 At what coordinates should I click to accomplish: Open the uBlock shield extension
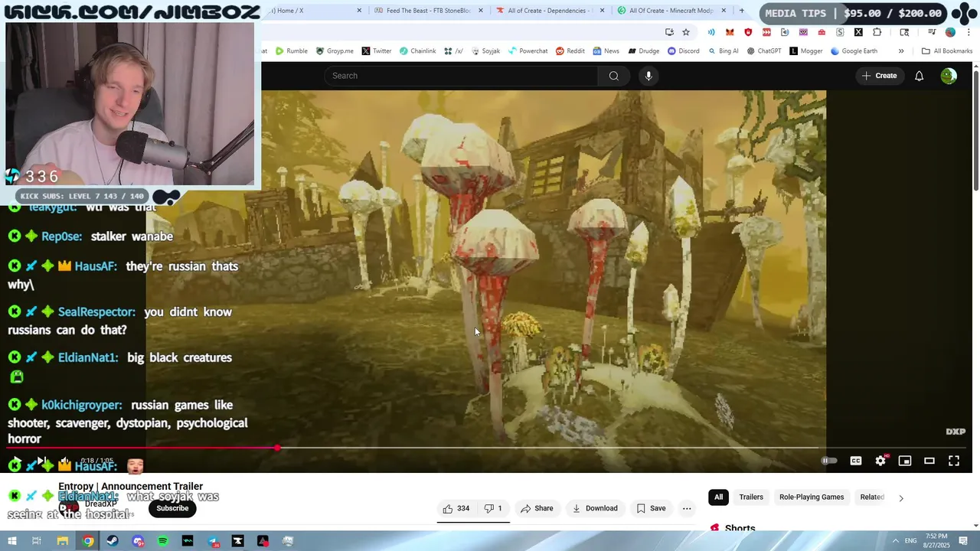[748, 32]
